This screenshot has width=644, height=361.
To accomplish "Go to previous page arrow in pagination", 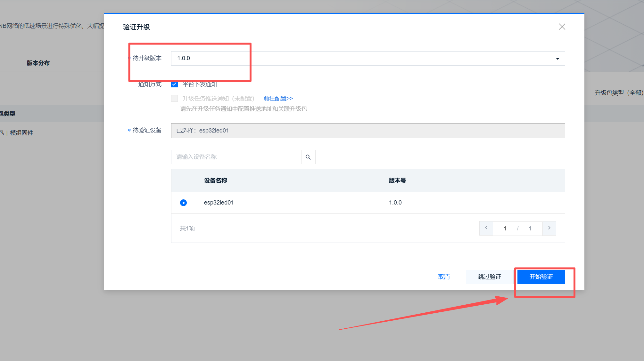I will pos(486,228).
